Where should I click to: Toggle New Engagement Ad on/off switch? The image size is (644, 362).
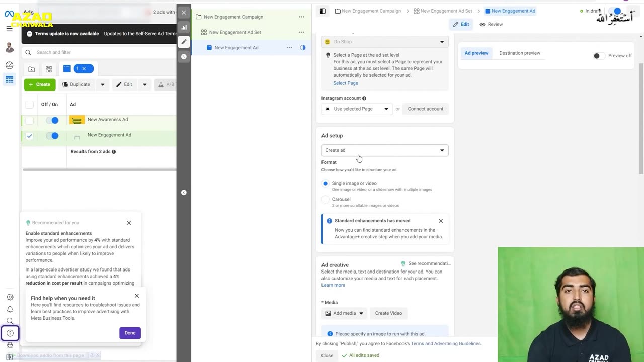click(52, 136)
